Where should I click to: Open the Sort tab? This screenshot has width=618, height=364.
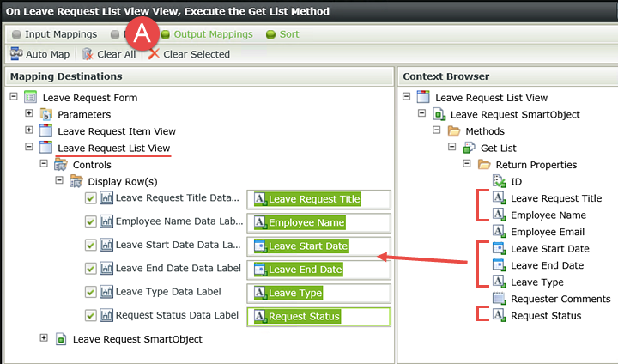coord(282,34)
